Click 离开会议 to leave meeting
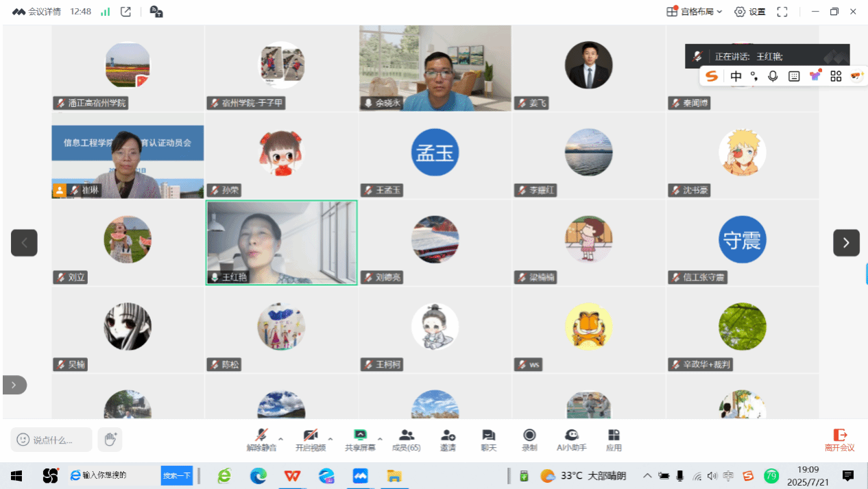 839,440
